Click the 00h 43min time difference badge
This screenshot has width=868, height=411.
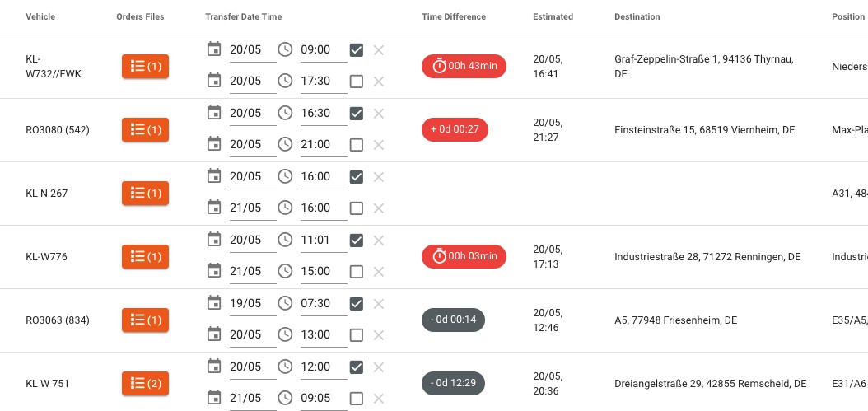(464, 67)
